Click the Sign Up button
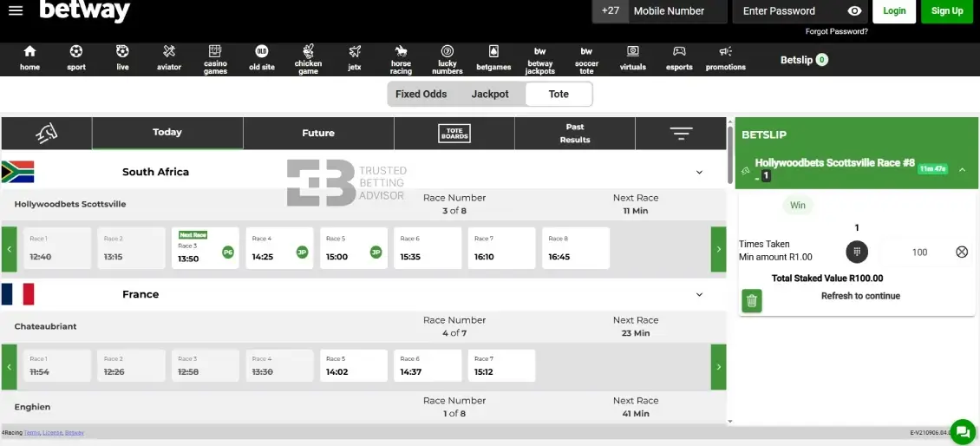 click(947, 10)
